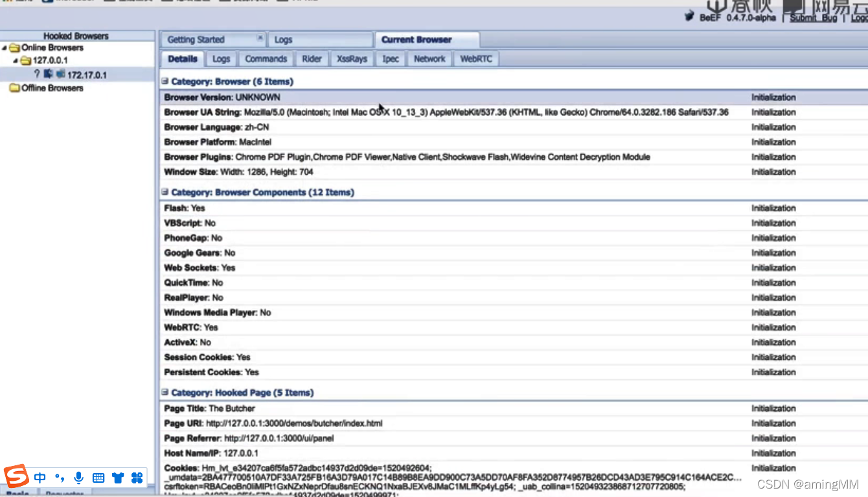Open the Ipec tab
The height and width of the screenshot is (497, 868).
(x=391, y=59)
